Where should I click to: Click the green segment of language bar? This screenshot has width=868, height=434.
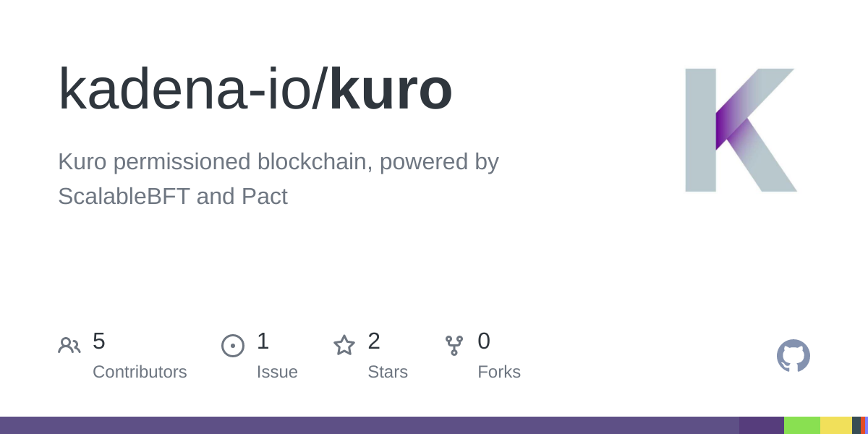click(x=802, y=425)
